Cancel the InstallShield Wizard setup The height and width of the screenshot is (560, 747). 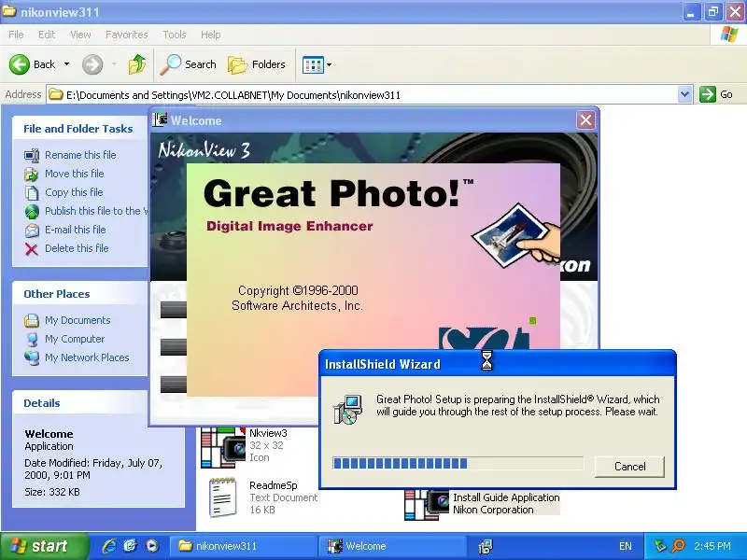pyautogui.click(x=629, y=466)
